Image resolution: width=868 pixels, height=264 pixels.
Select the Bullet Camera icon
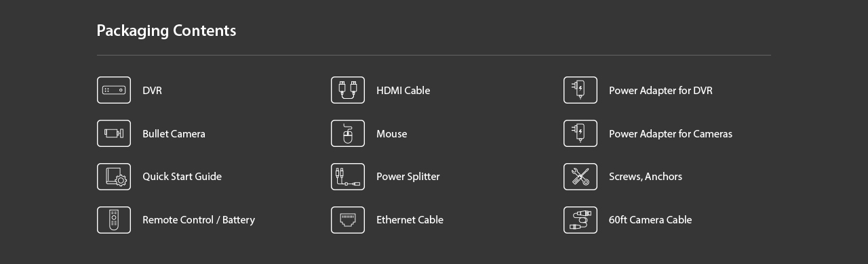114,133
